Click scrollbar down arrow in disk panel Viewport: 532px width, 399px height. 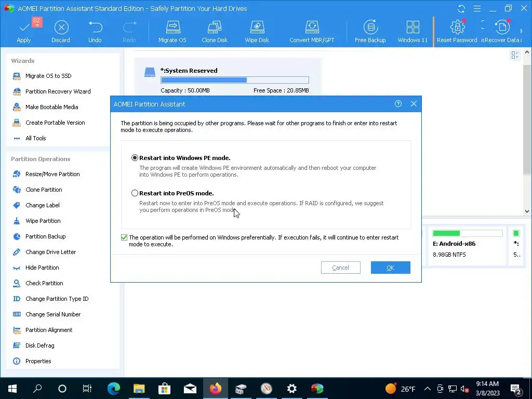[x=527, y=211]
